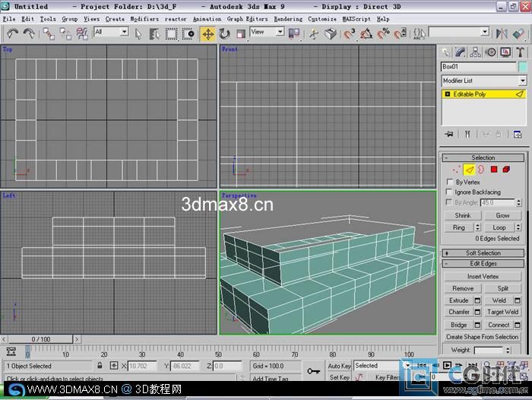Toggle the Auto Key button

point(339,366)
